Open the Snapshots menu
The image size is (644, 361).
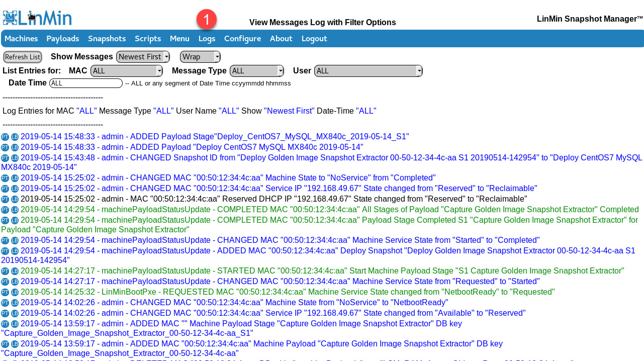pos(107,39)
